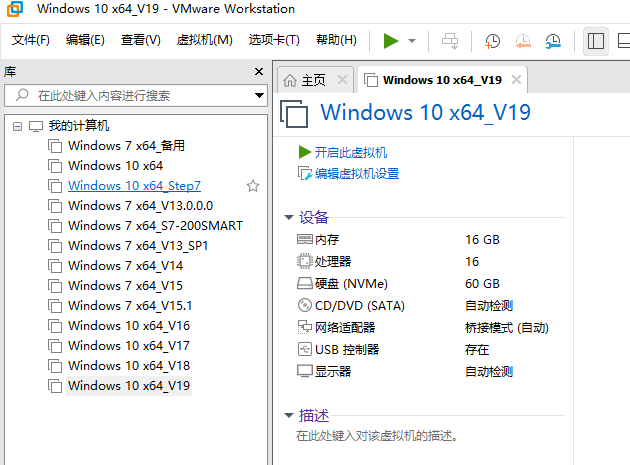Viewport: 630px width, 465px height.
Task: Collapse the 设备 section
Action: click(x=288, y=217)
